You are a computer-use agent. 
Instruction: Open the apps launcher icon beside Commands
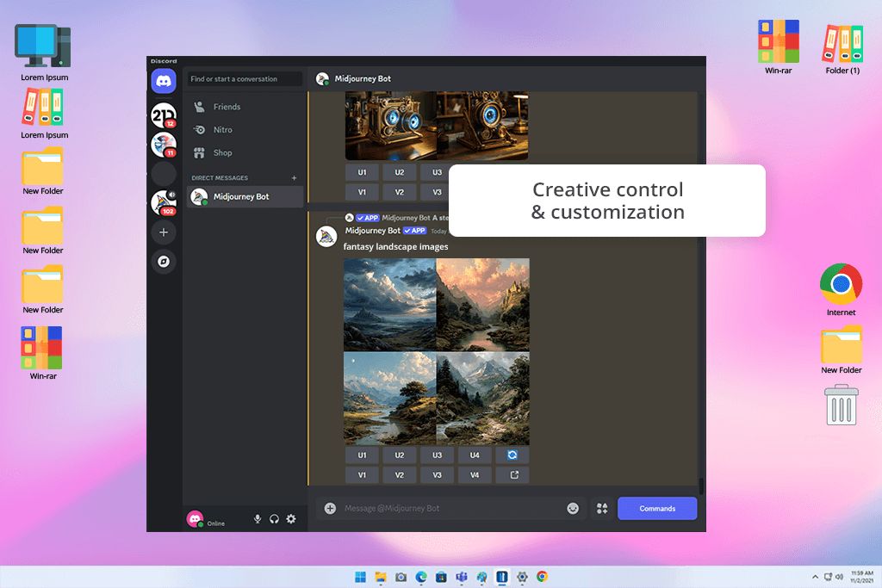tap(602, 508)
